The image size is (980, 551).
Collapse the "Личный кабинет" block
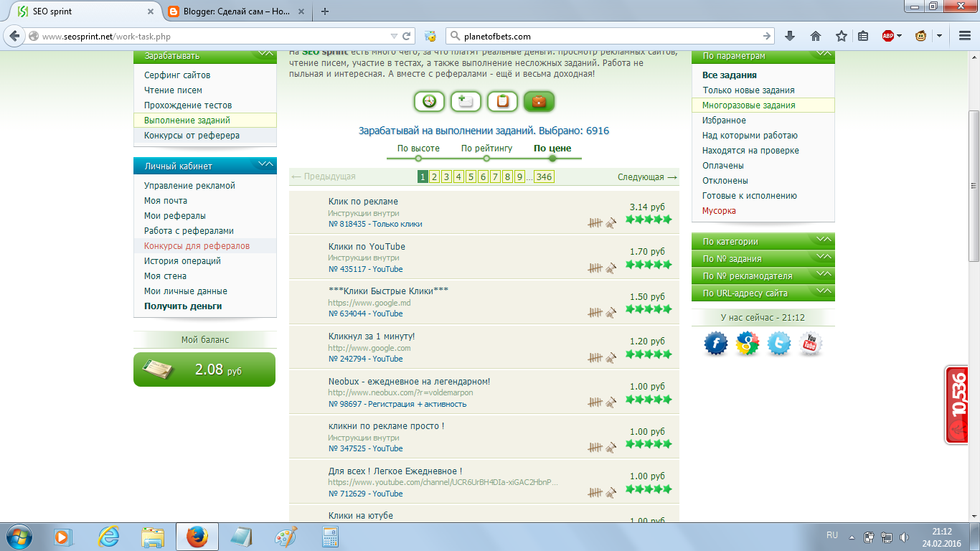coord(265,165)
